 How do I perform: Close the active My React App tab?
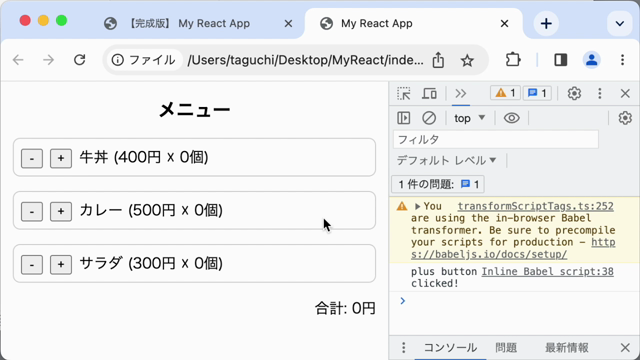coord(504,24)
